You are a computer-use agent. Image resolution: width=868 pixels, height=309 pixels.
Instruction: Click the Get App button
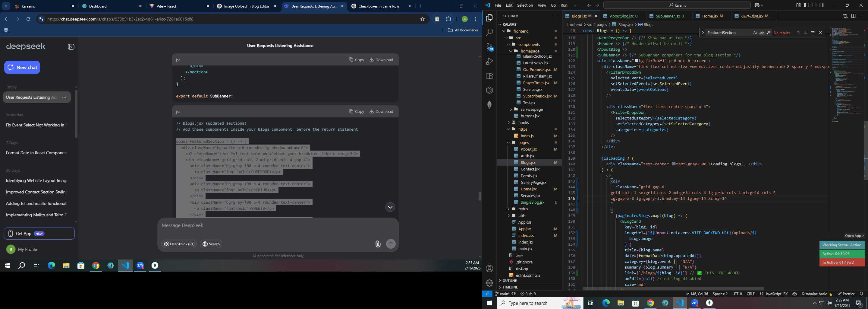point(39,234)
